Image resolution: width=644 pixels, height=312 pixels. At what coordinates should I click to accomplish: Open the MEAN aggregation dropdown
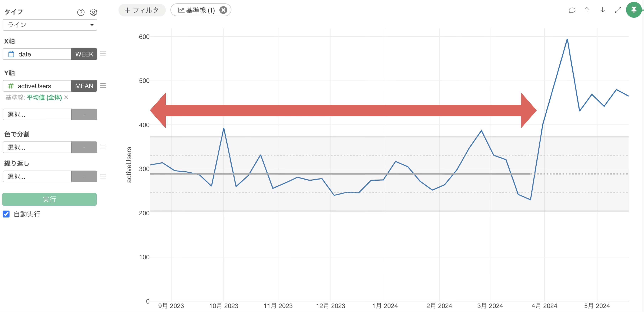[x=84, y=86]
